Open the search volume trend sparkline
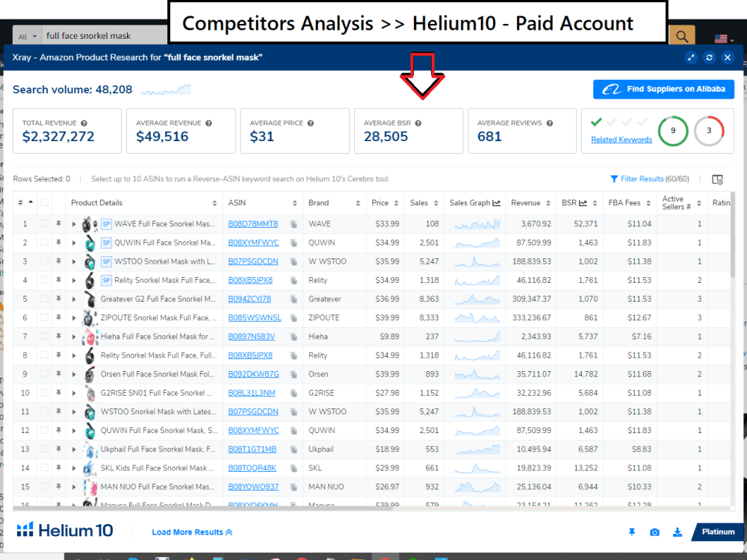This screenshot has width=747, height=560. click(x=166, y=90)
